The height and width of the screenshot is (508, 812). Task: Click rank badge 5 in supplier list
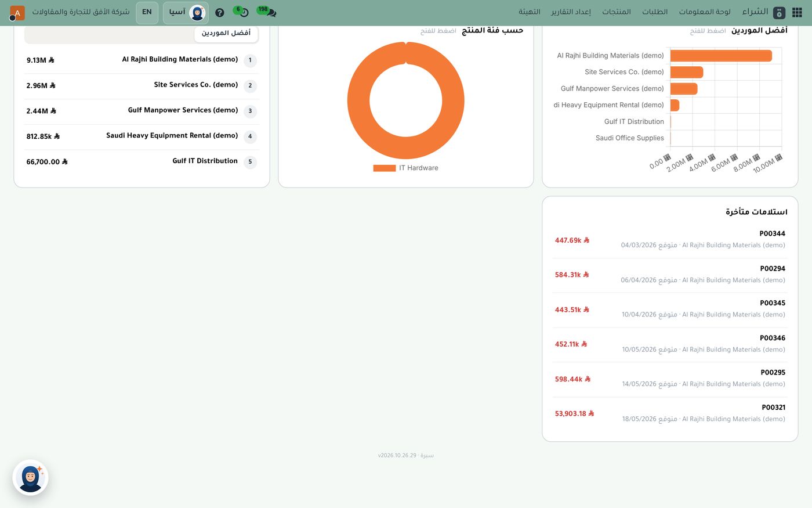point(250,162)
